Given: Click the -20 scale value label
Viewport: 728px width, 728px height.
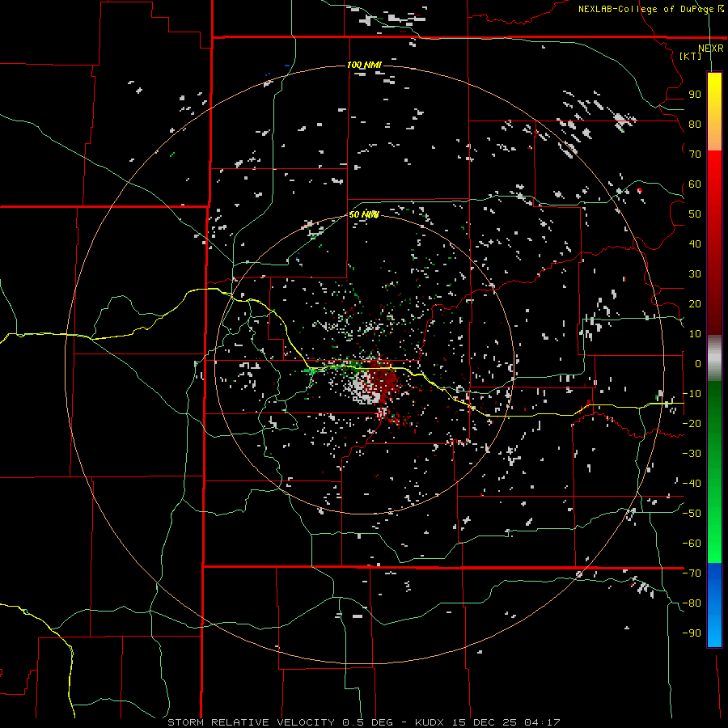Looking at the screenshot, I should pos(692,424).
